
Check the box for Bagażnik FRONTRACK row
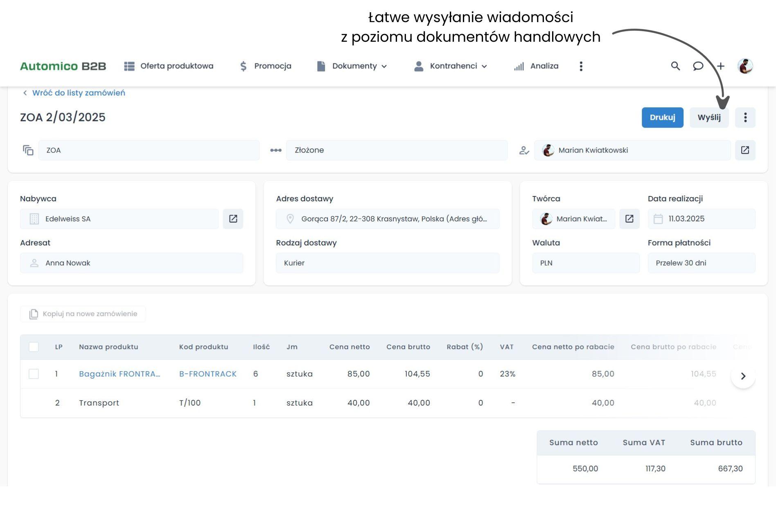[34, 374]
